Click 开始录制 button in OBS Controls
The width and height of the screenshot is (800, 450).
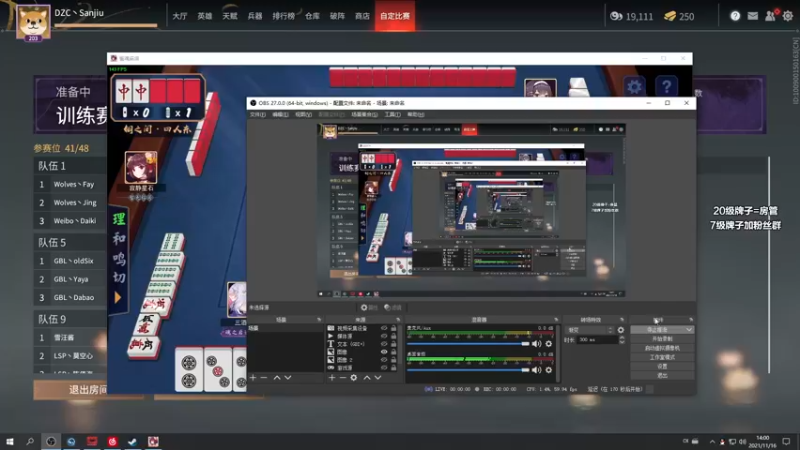(662, 339)
